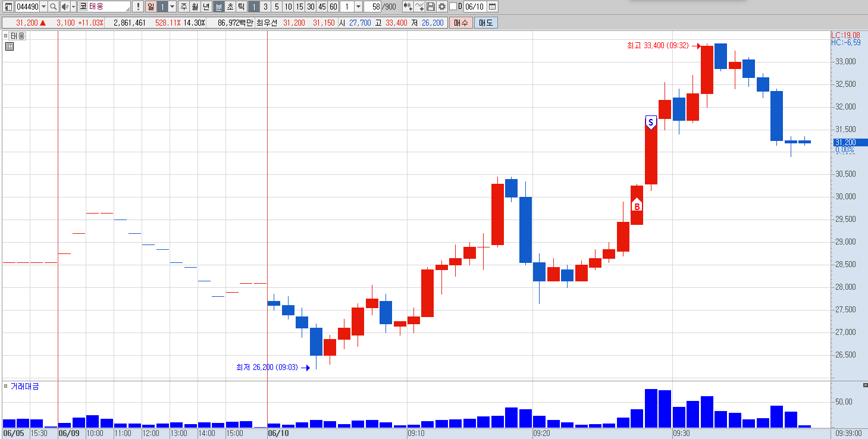Toggle the checkbox labeled D
This screenshot has height=439, width=868.
[453, 7]
